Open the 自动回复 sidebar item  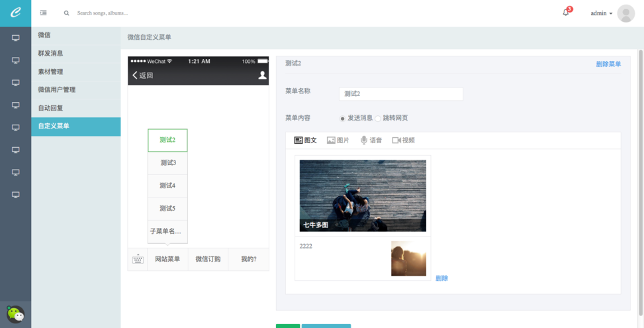tap(76, 108)
